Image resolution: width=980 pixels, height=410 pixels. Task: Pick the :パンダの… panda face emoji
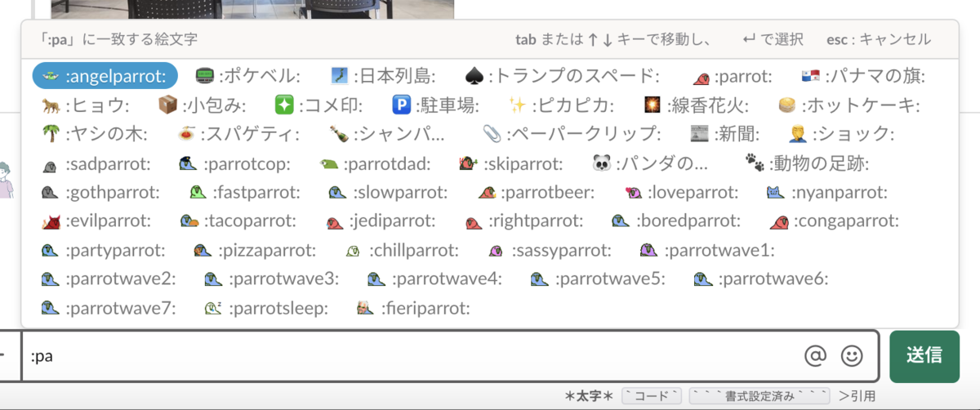click(650, 163)
